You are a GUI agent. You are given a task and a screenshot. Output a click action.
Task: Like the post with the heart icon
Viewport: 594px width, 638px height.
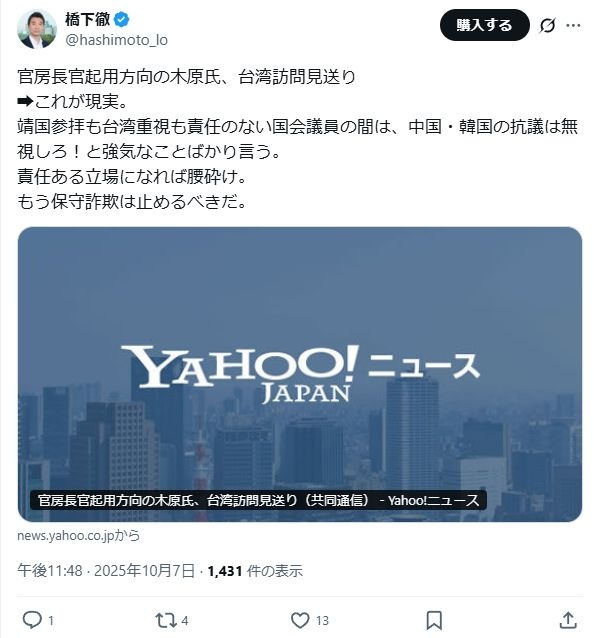300,621
